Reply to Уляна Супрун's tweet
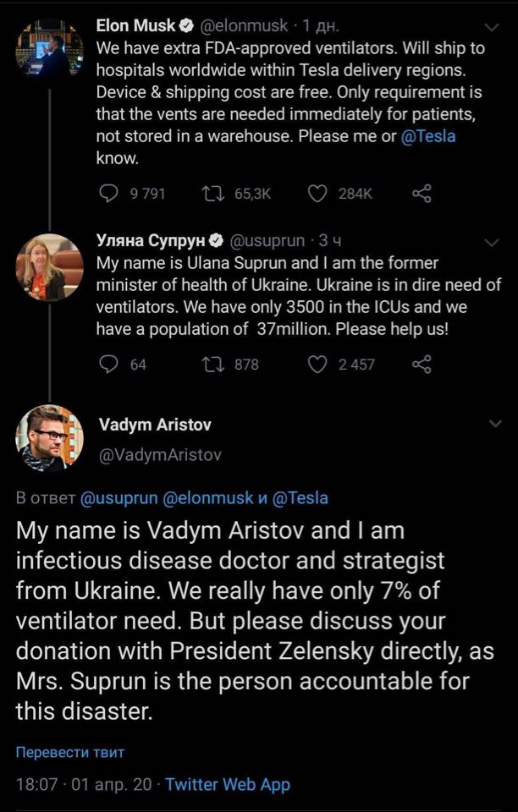Image resolution: width=518 pixels, height=812 pixels. (109, 365)
